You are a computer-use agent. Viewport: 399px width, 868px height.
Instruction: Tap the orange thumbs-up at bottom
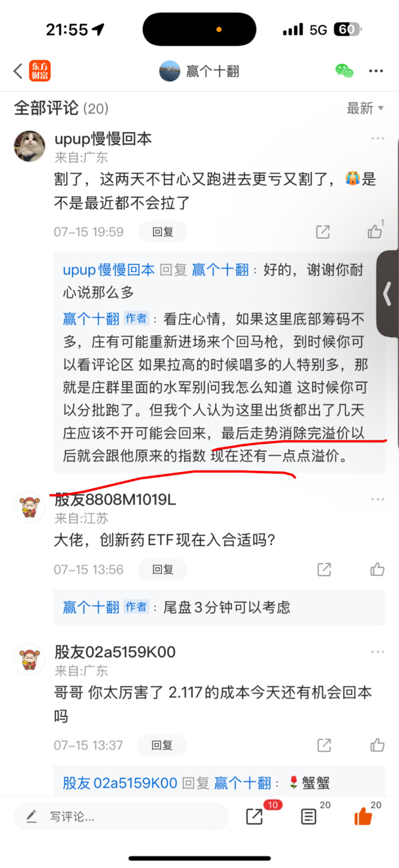(x=363, y=817)
